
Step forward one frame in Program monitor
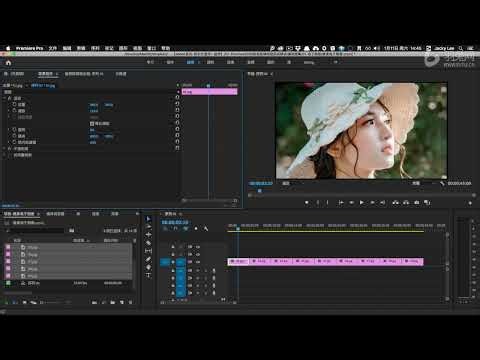click(x=372, y=202)
